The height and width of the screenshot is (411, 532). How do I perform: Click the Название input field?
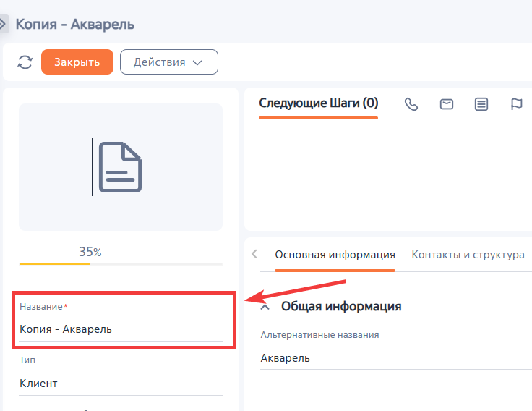coord(121,329)
